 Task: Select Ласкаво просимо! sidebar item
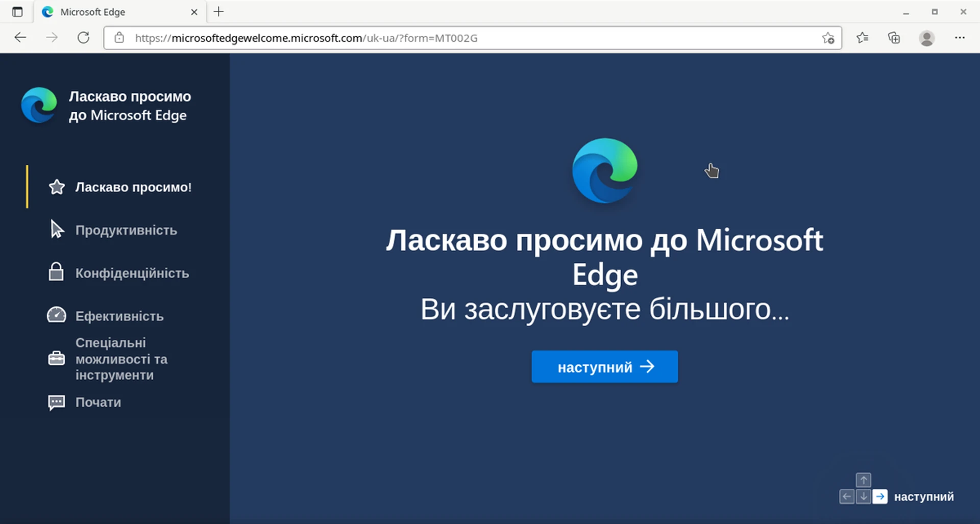(x=134, y=187)
